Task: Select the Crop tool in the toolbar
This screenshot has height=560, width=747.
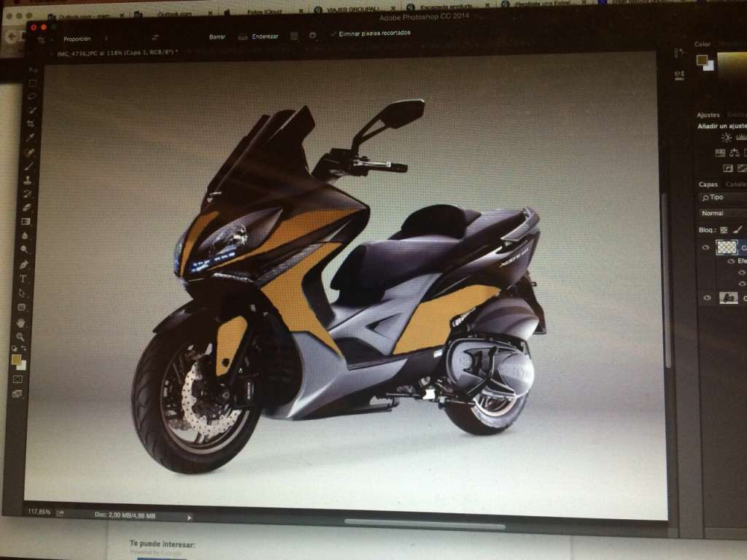Action: point(31,124)
